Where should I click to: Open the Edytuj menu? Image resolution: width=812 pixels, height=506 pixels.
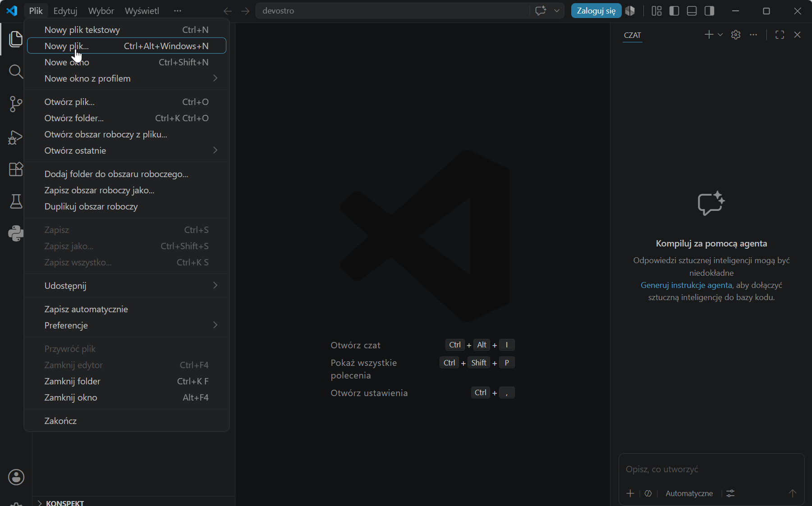[65, 11]
